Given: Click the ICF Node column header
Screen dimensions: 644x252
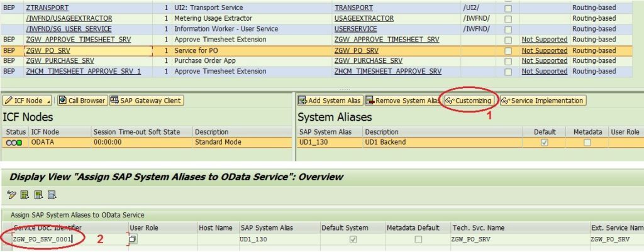Looking at the screenshot, I should tap(60, 132).
